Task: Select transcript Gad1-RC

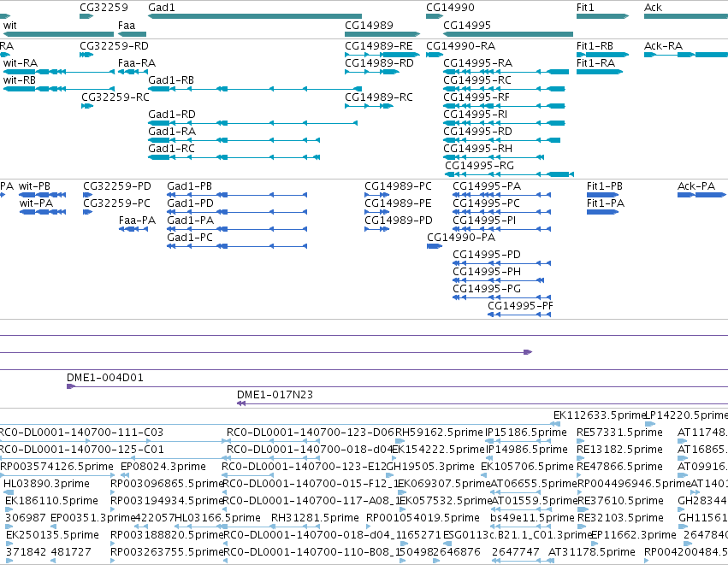Action: [171, 149]
